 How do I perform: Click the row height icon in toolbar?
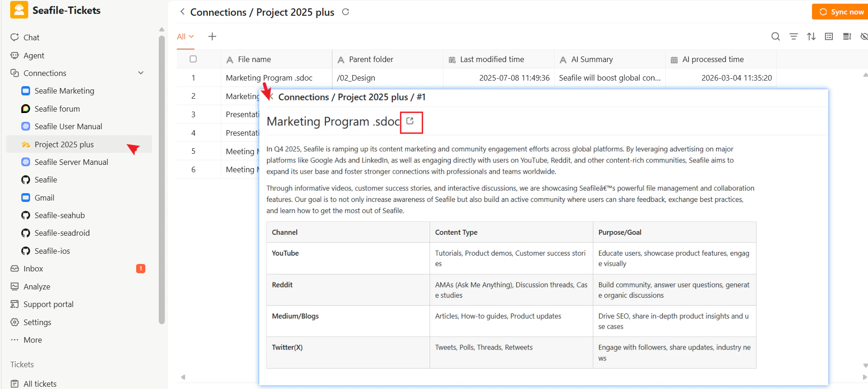tap(847, 37)
